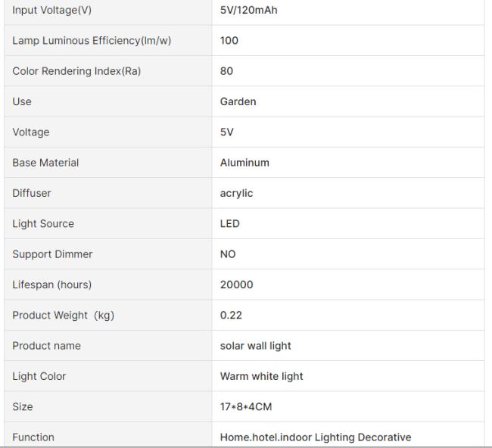Click the NO value for dimmer support

[228, 254]
